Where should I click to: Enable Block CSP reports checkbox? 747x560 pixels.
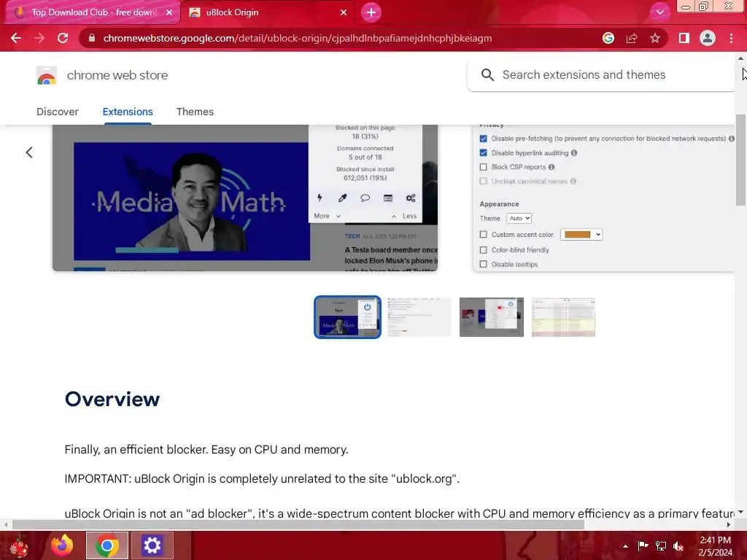point(483,167)
